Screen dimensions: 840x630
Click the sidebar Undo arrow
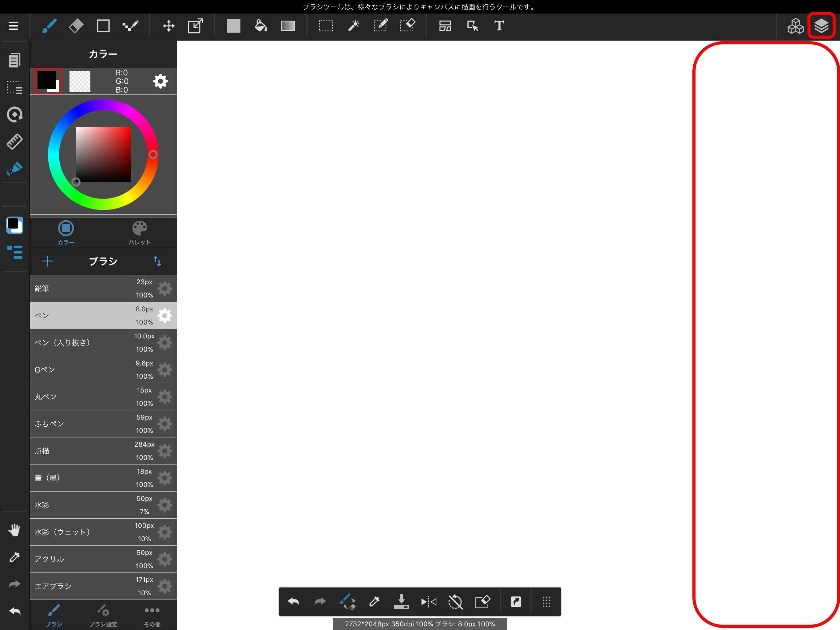(14, 611)
